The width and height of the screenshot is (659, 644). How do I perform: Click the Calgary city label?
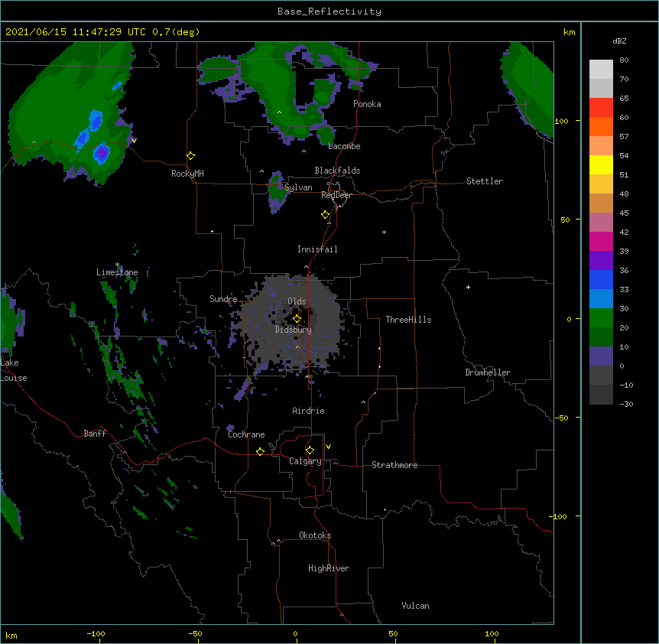coord(305,461)
